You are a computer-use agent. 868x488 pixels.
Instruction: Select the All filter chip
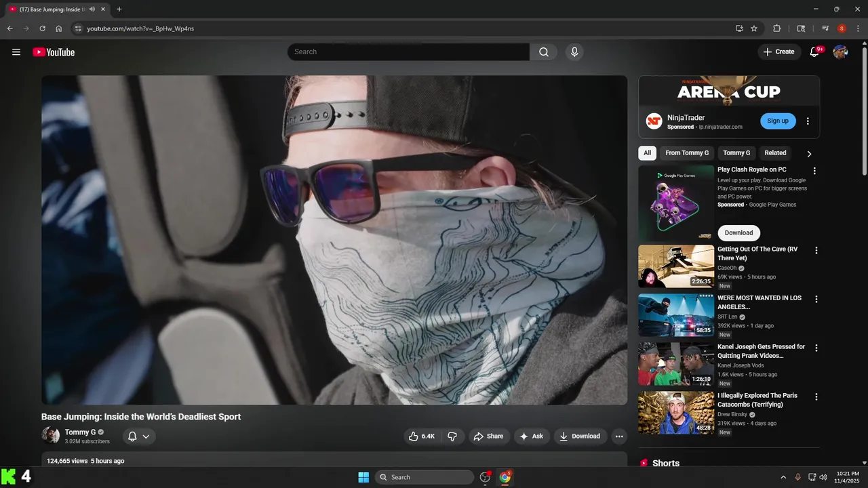647,153
